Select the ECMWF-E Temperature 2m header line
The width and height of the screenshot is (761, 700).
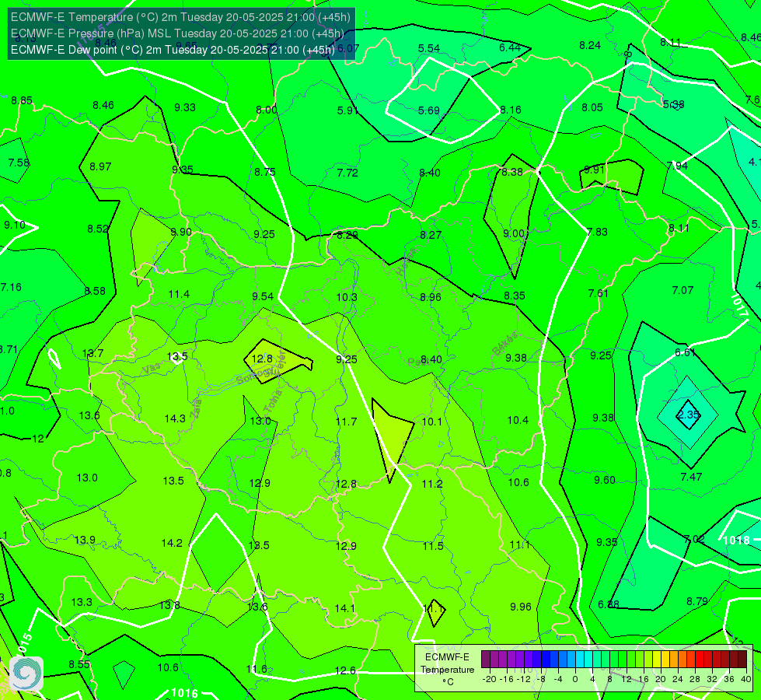tap(180, 17)
